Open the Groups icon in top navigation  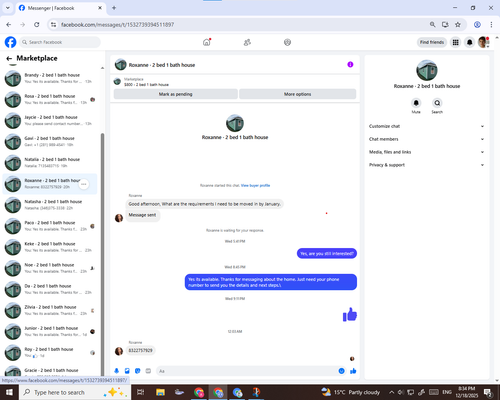(x=287, y=42)
